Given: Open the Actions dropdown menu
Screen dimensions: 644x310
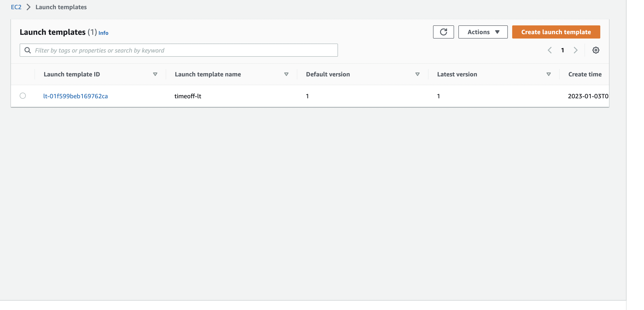Looking at the screenshot, I should (483, 32).
